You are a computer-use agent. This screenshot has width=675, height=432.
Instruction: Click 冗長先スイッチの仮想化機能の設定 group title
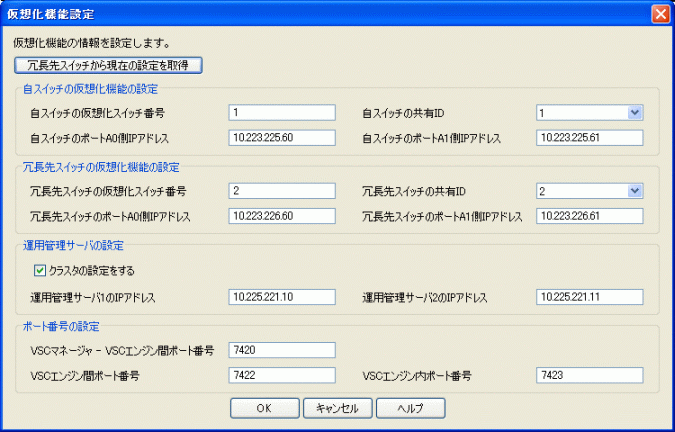[101, 167]
